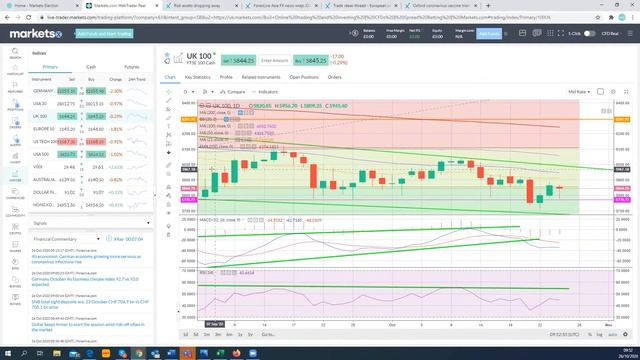Select the GERMANY instrument row
The height and width of the screenshot is (360, 640).
point(91,91)
